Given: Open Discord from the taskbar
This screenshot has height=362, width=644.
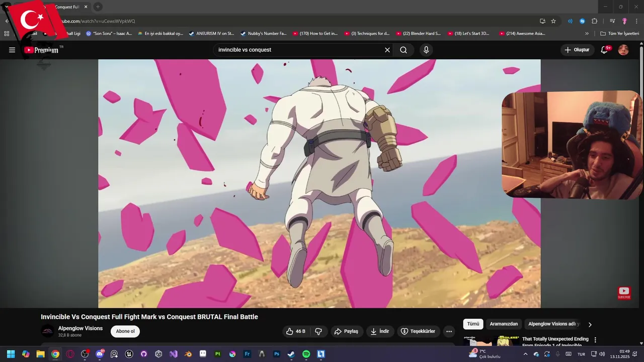Looking at the screenshot, I should pos(100,354).
